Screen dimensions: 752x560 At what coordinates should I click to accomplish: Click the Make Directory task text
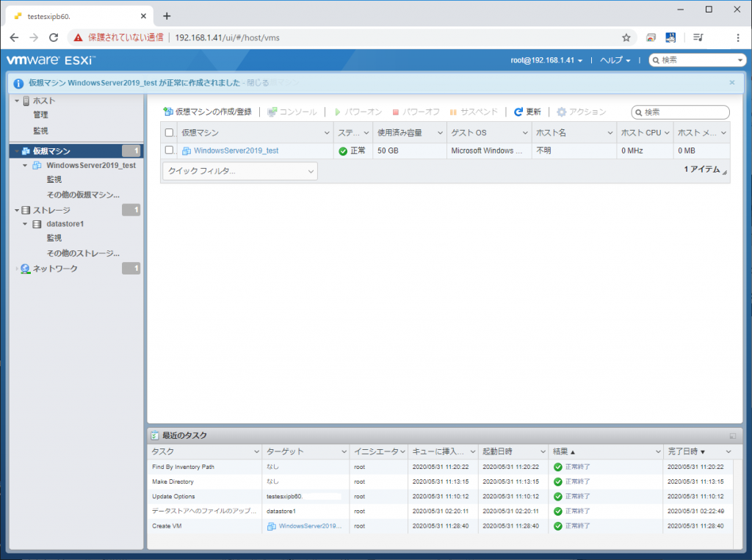[173, 481]
